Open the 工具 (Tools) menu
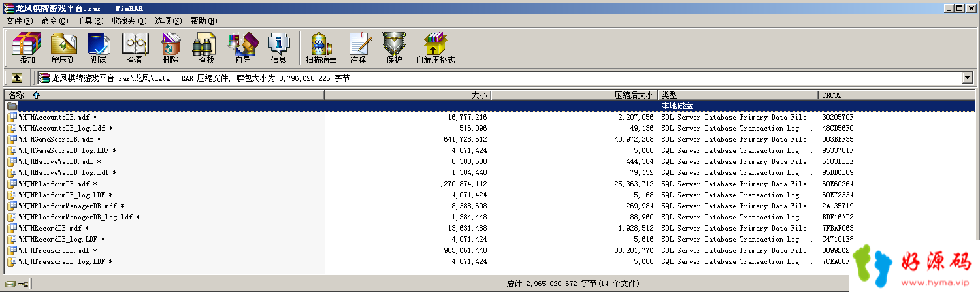Screen dimensions: 980x292 90,21
